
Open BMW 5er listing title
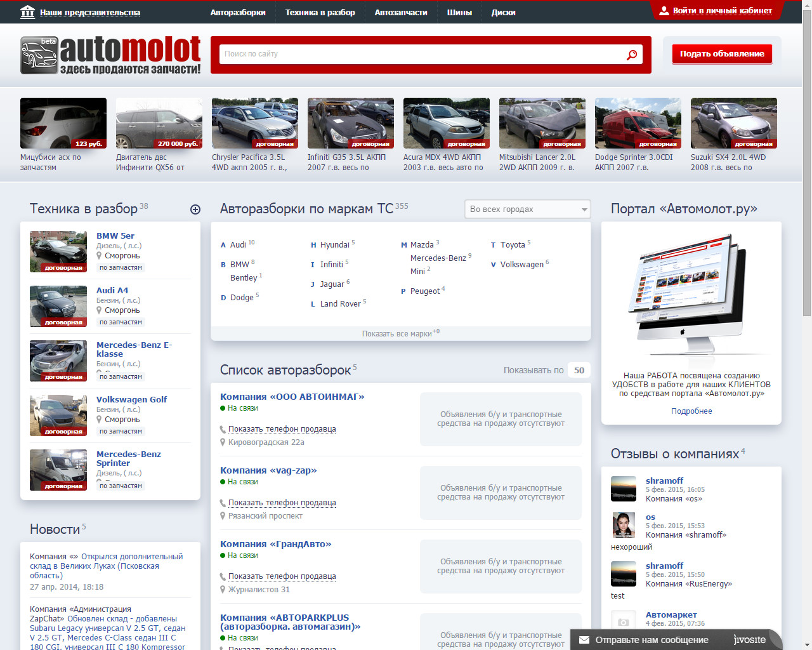click(115, 235)
